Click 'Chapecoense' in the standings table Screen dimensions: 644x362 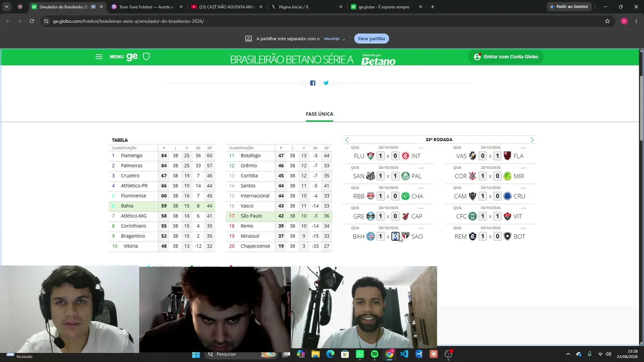255,246
